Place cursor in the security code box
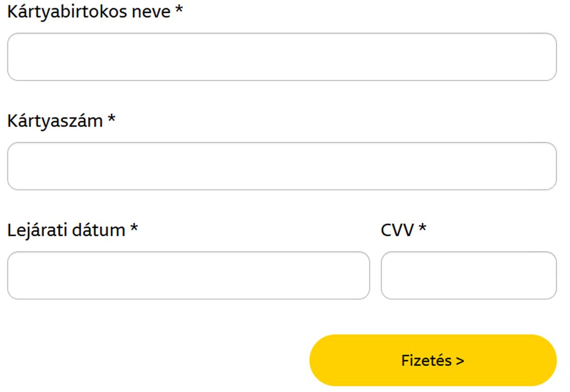Viewport: 570px width, 392px height. point(468,275)
